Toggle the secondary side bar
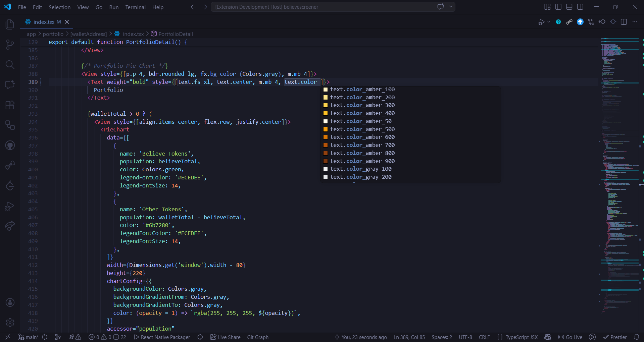The image size is (644, 342). pos(580,7)
